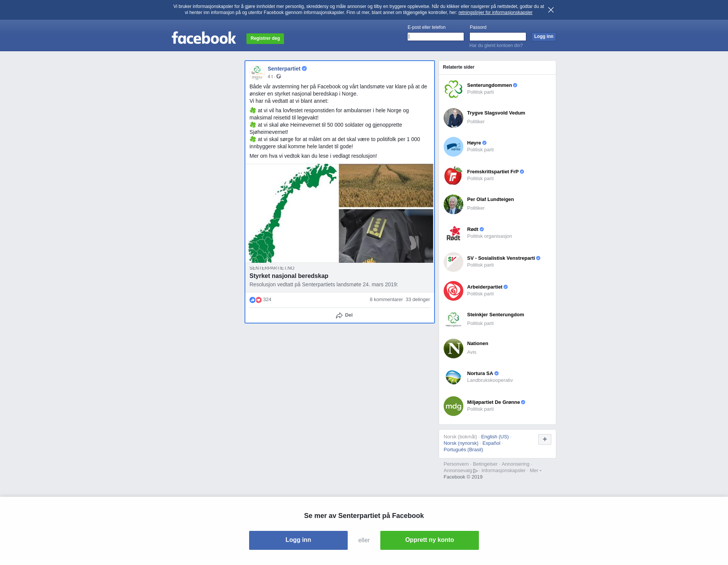Viewport: 728px width, 565px height.
Task: Open Steinkjer Senterungdom logo
Action: pos(453,320)
